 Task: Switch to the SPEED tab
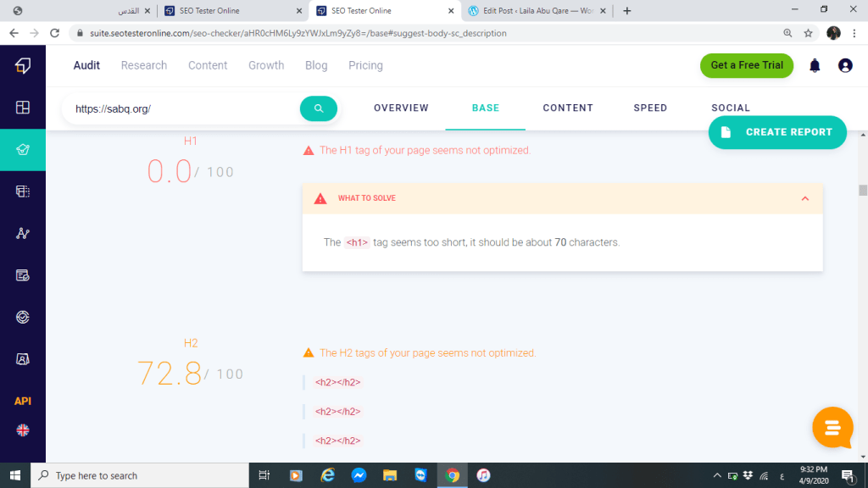pyautogui.click(x=650, y=108)
